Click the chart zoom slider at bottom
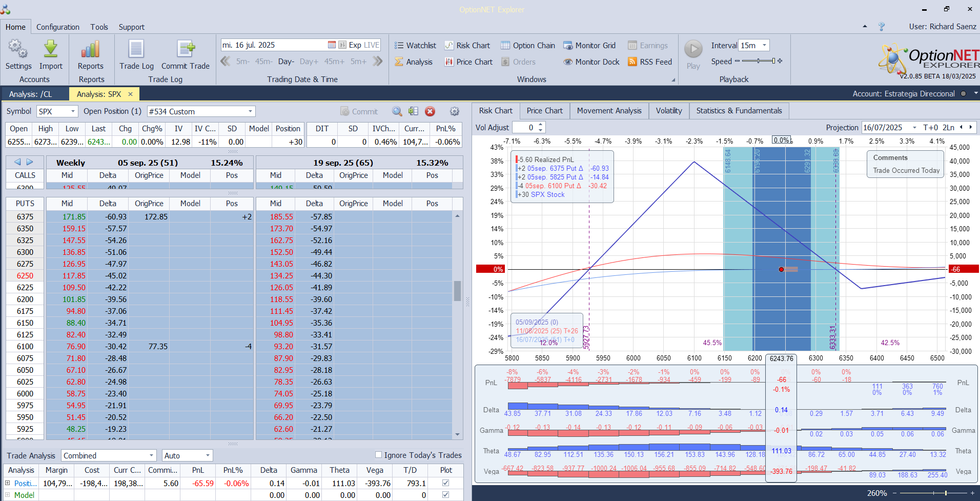 pyautogui.click(x=933, y=493)
